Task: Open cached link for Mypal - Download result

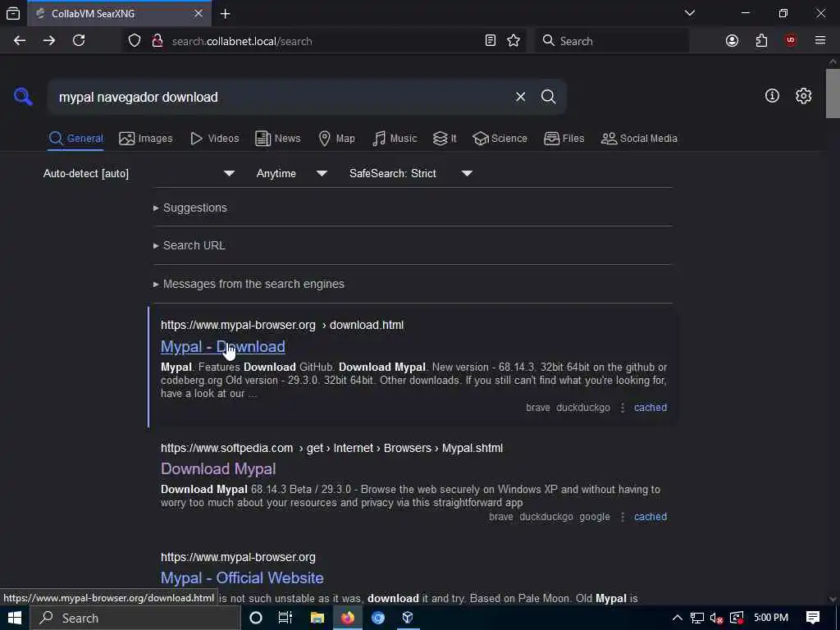Action: (651, 408)
